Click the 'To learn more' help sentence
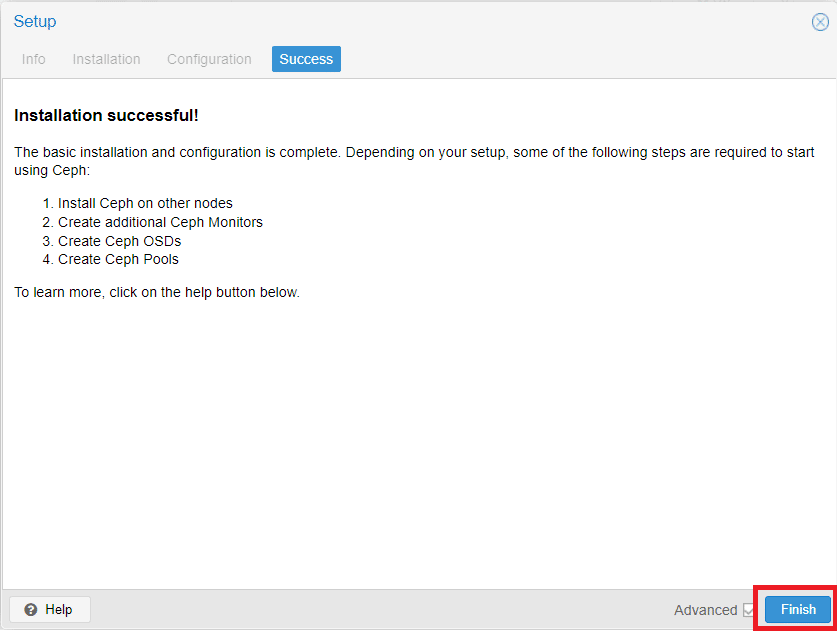This screenshot has width=837, height=631. click(x=157, y=293)
